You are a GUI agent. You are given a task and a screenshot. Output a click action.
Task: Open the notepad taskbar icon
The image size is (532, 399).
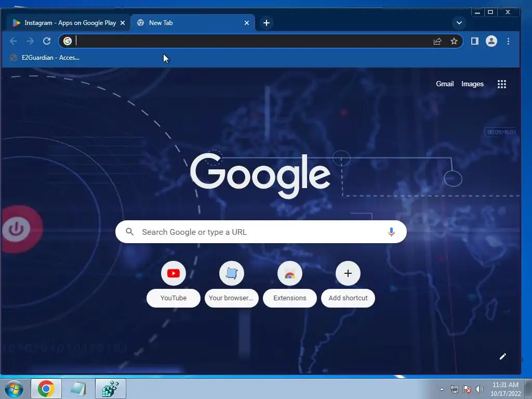(78, 389)
